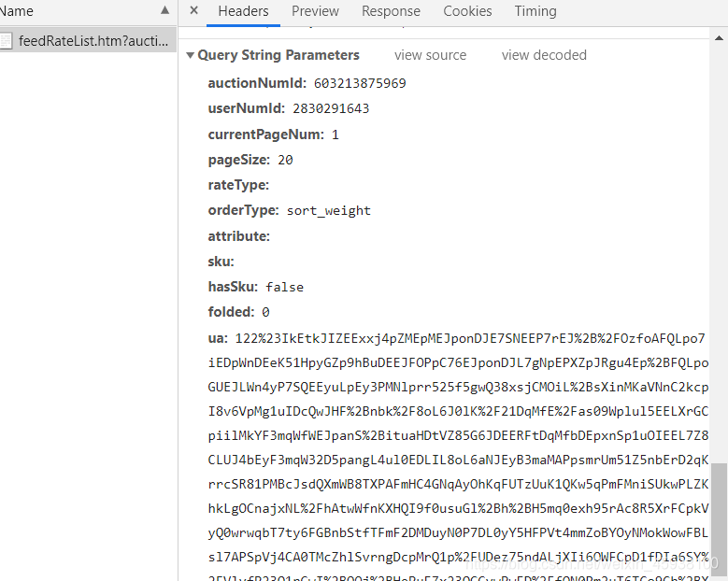
Task: Open the Preview tab
Action: pyautogui.click(x=315, y=11)
